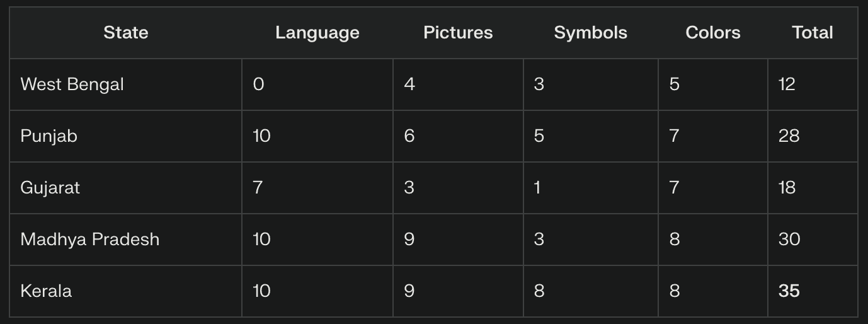Click West Bengal's Language value 0
The image size is (868, 324).
coord(258,84)
